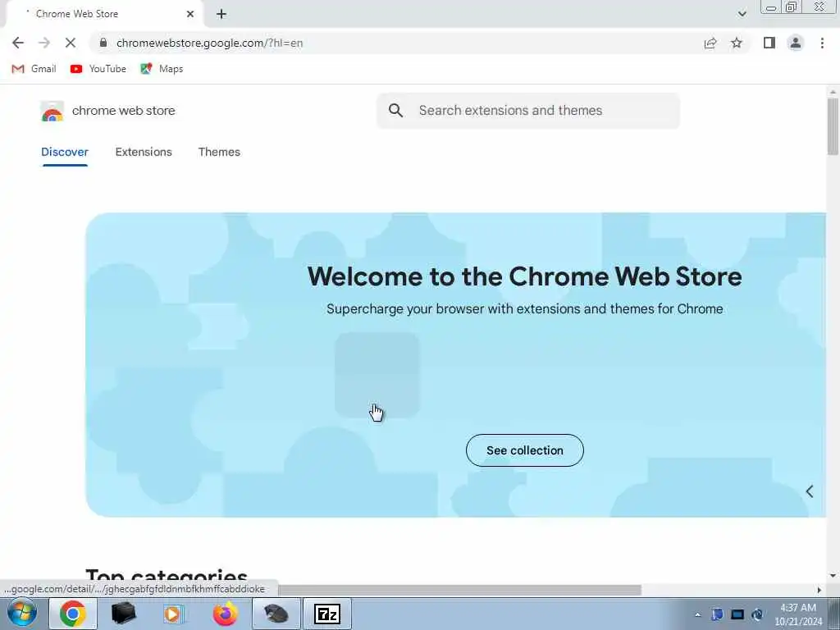Click the Supercharge your browser subtitle

click(x=524, y=309)
